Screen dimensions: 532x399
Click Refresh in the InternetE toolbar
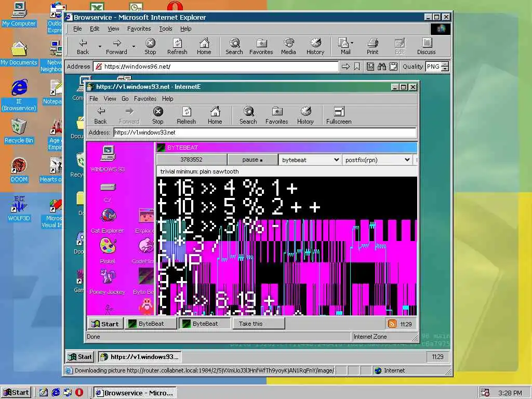click(187, 116)
